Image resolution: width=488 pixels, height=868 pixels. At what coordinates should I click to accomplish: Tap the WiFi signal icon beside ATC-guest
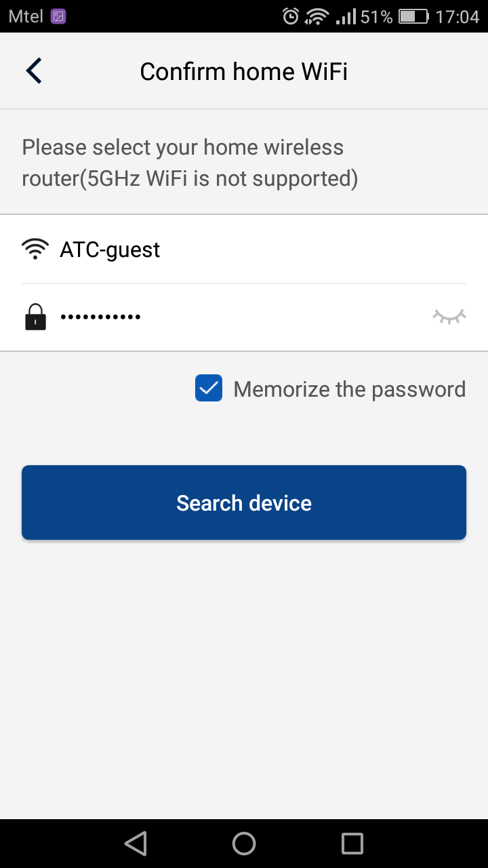tap(35, 250)
